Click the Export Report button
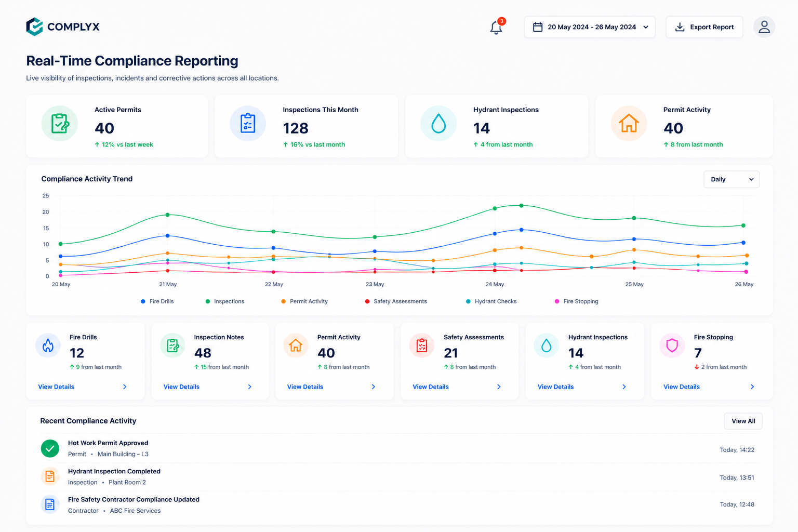The image size is (798, 532). 704,27
